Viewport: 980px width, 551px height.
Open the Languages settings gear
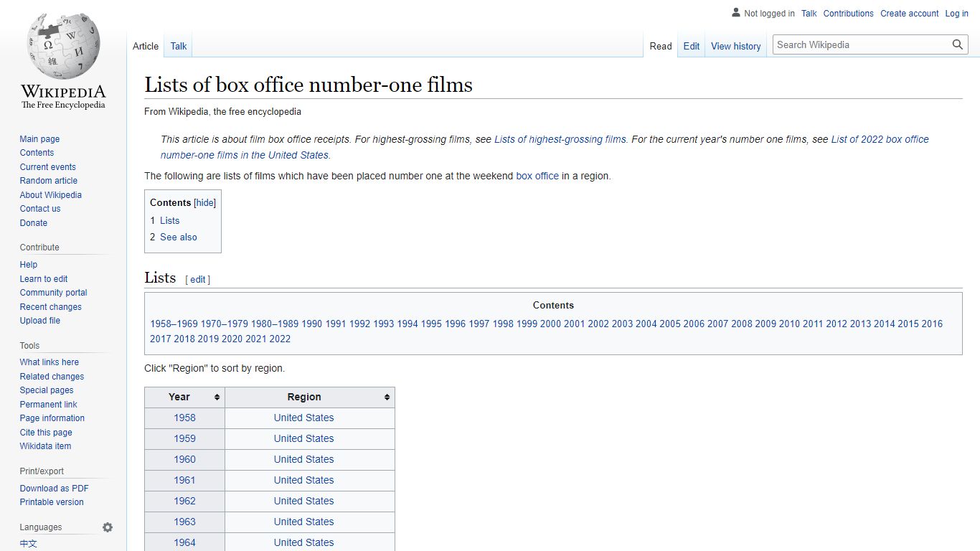pyautogui.click(x=108, y=527)
